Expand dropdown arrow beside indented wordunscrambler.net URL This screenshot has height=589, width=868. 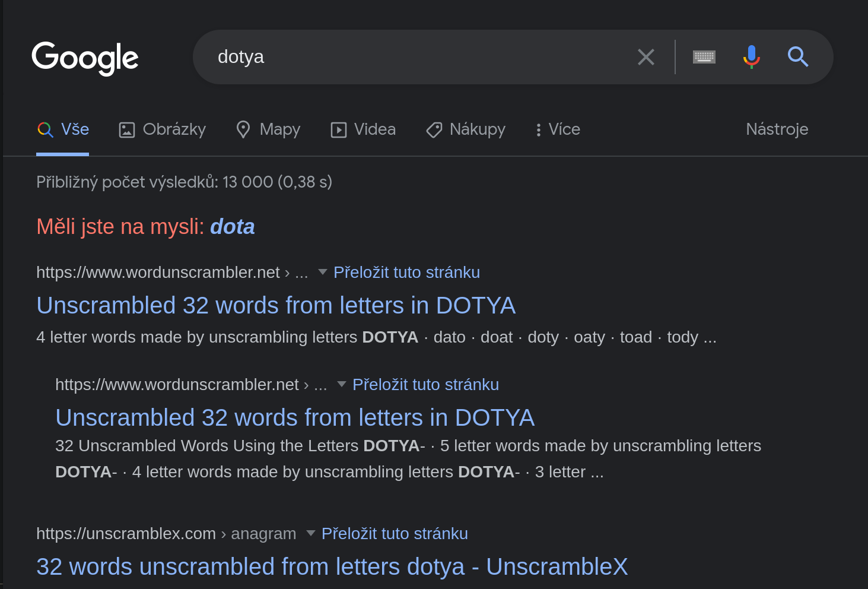tap(342, 384)
